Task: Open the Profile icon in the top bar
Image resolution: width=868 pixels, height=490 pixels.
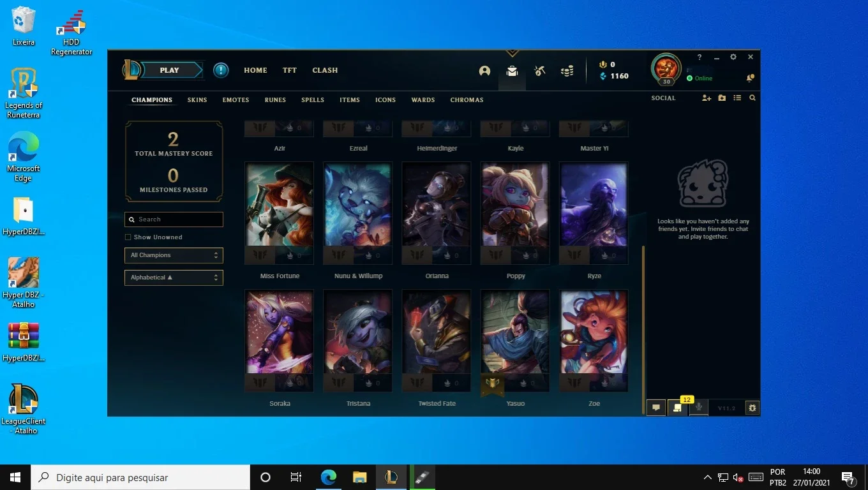Action: pos(484,71)
